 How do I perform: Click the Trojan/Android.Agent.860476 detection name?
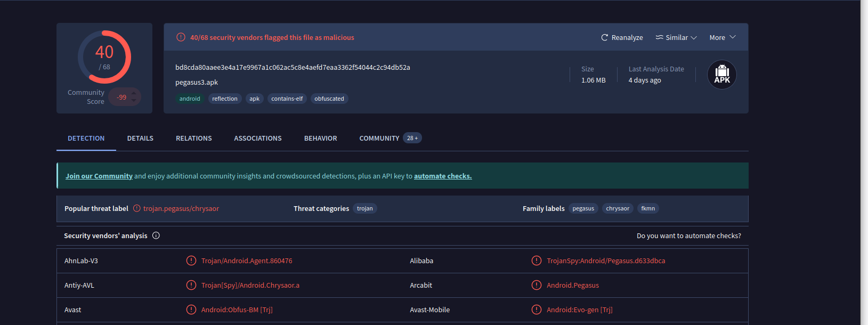click(x=247, y=261)
